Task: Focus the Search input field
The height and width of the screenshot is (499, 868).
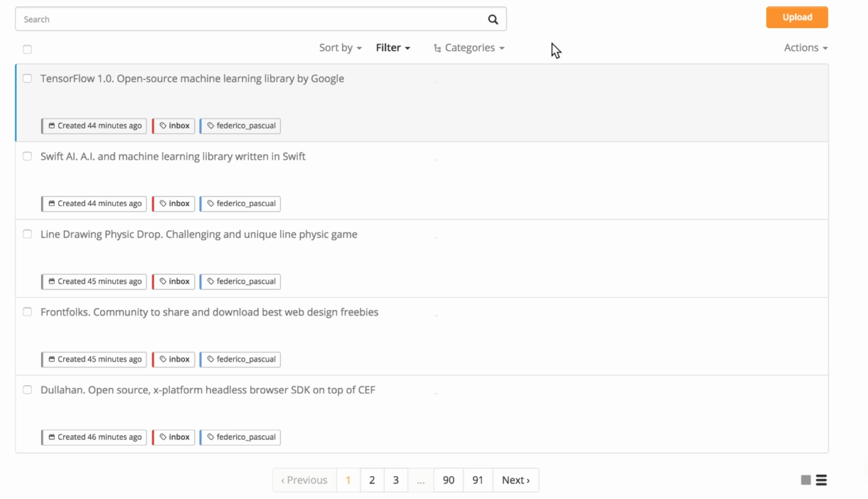Action: pyautogui.click(x=250, y=19)
